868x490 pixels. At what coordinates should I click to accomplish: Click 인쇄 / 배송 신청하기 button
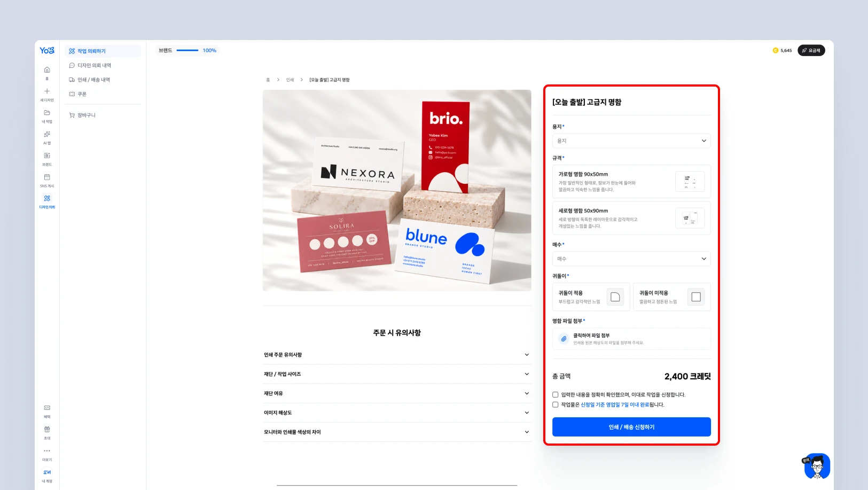tap(631, 427)
